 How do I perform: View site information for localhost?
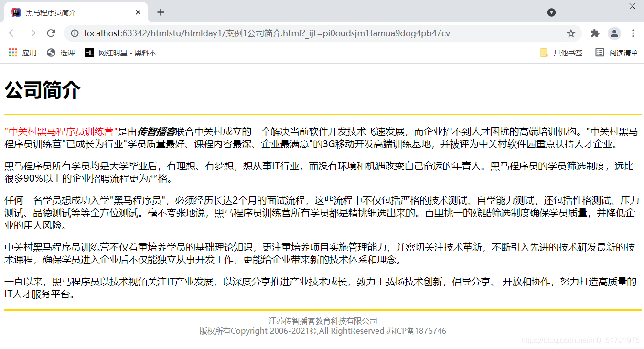pyautogui.click(x=75, y=33)
